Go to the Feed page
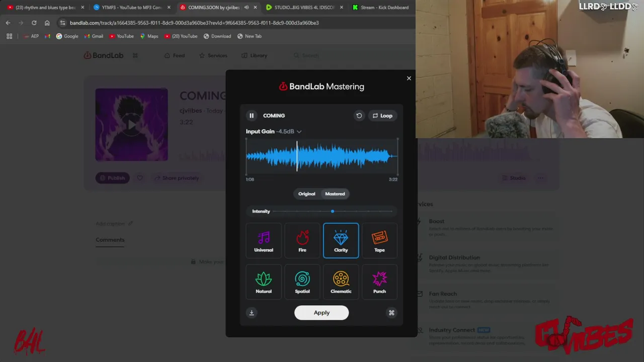Viewport: 644px width, 362px height. (175, 55)
